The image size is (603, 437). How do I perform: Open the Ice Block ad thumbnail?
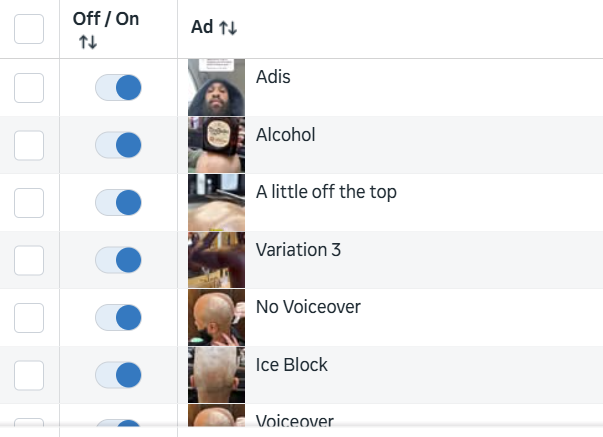point(216,375)
